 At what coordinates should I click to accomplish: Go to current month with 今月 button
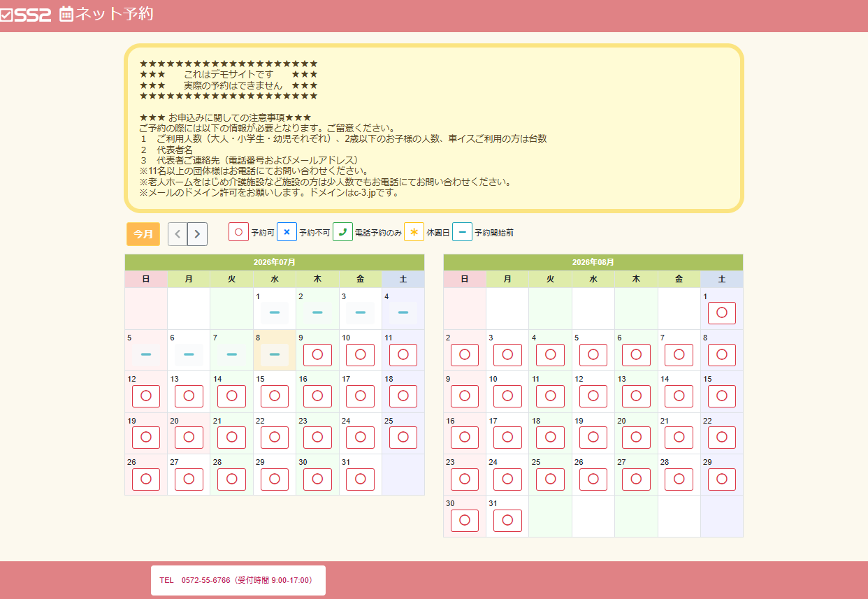[x=143, y=234]
